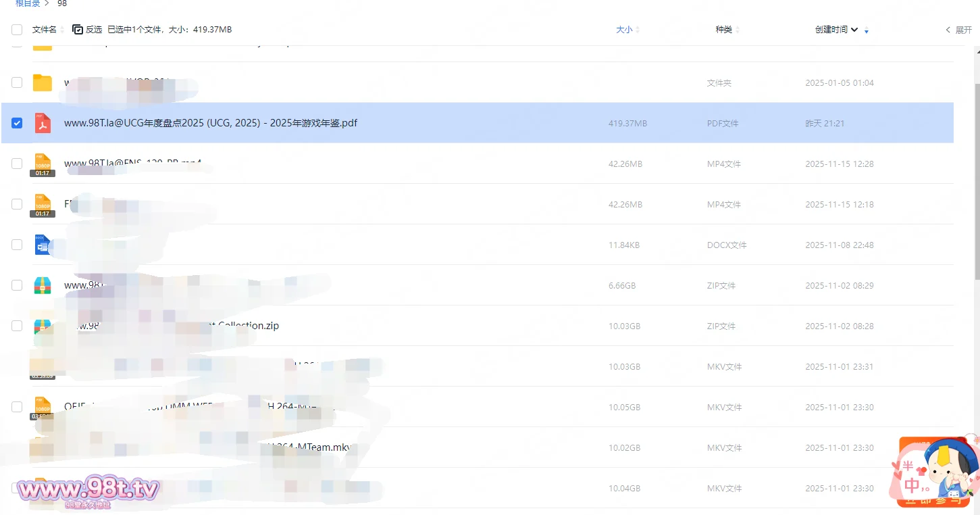Sort the file list by 大小
Viewport: 980px width, 515px height.
(x=624, y=30)
